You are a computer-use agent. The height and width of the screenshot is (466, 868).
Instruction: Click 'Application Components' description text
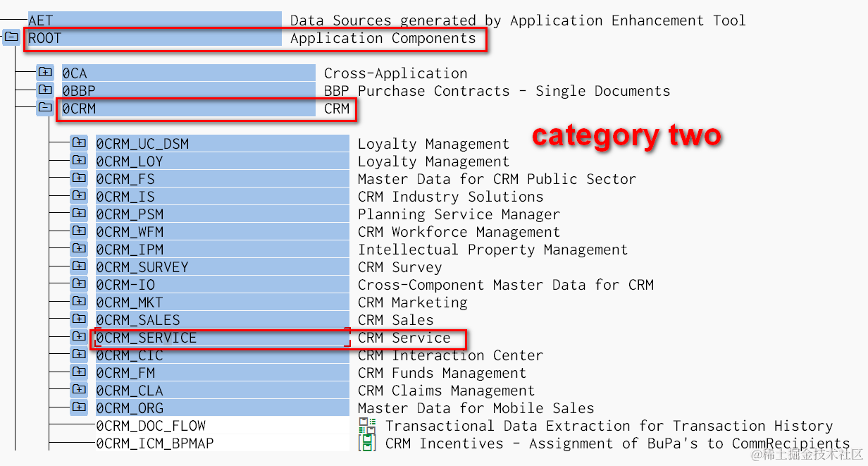point(383,38)
